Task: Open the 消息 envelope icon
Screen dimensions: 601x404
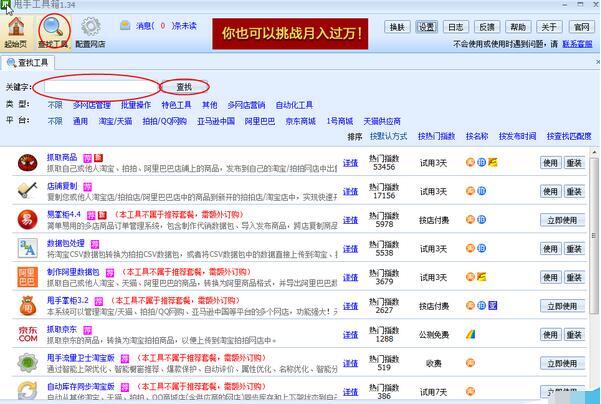Action: point(125,26)
